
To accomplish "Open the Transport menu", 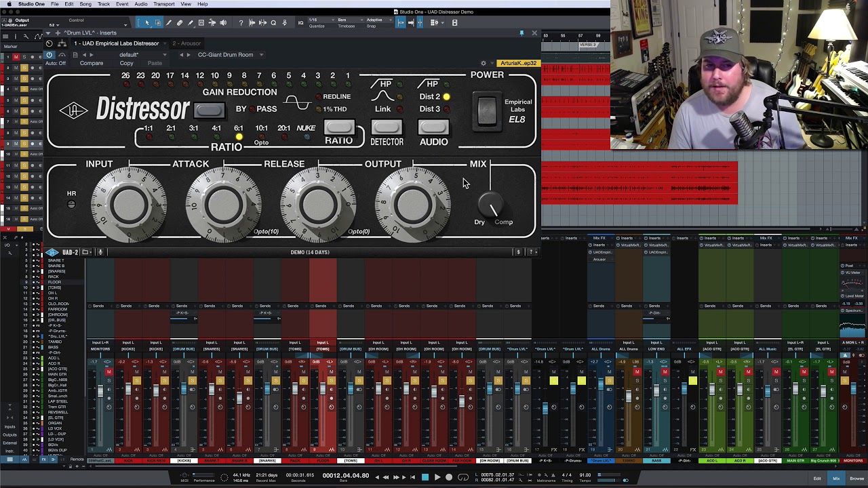I will point(164,4).
